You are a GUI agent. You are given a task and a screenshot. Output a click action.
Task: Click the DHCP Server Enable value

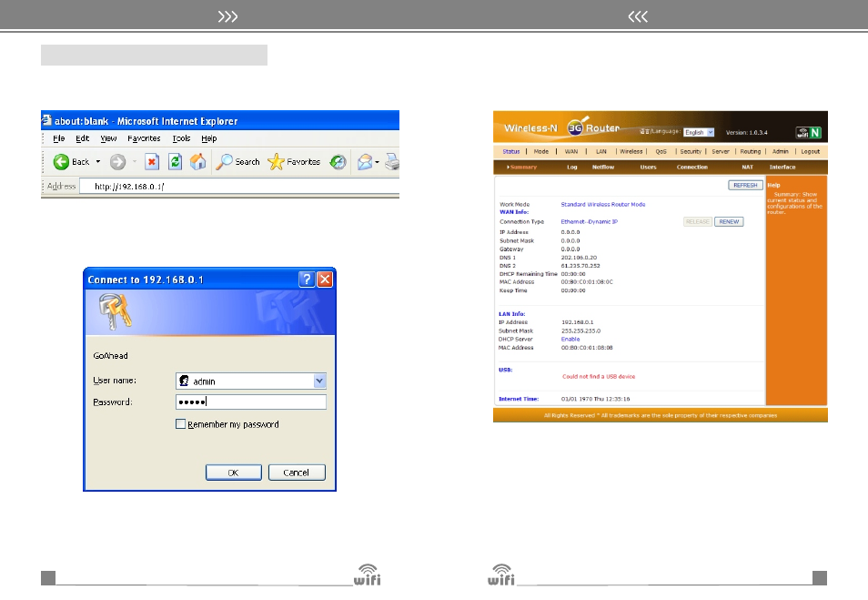click(x=570, y=339)
